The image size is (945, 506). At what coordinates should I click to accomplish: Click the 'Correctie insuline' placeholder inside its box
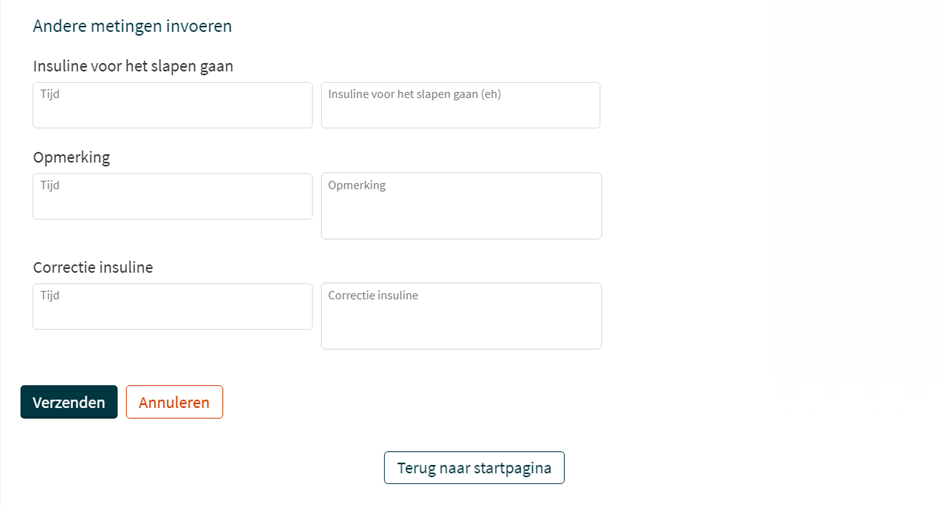pos(373,295)
